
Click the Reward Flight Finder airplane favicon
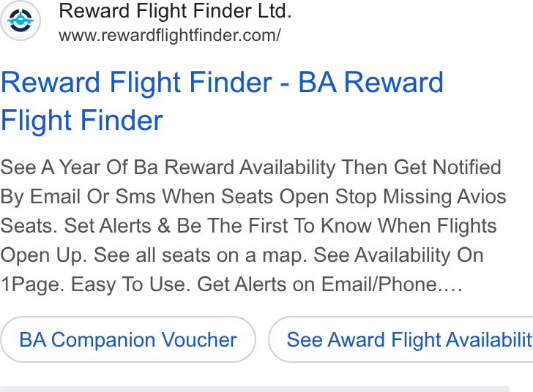(x=20, y=20)
